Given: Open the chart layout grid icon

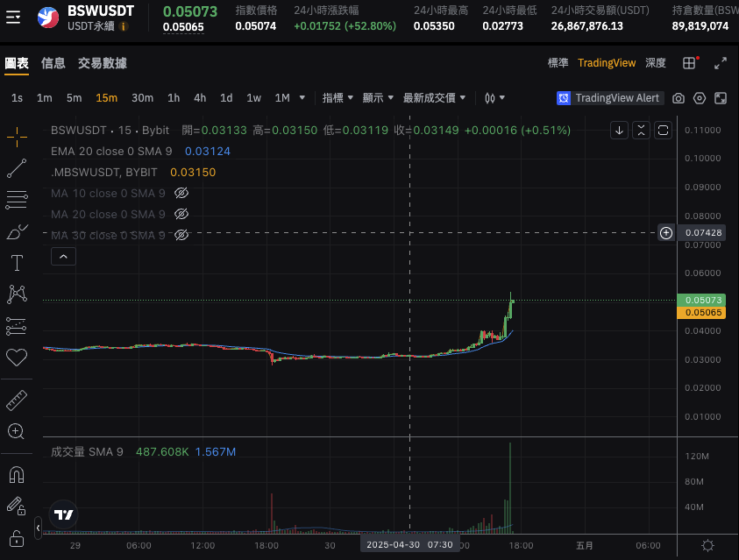Looking at the screenshot, I should pos(689,63).
